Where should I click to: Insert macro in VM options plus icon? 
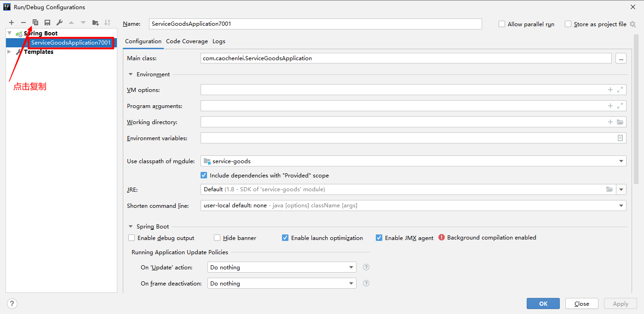pyautogui.click(x=610, y=90)
